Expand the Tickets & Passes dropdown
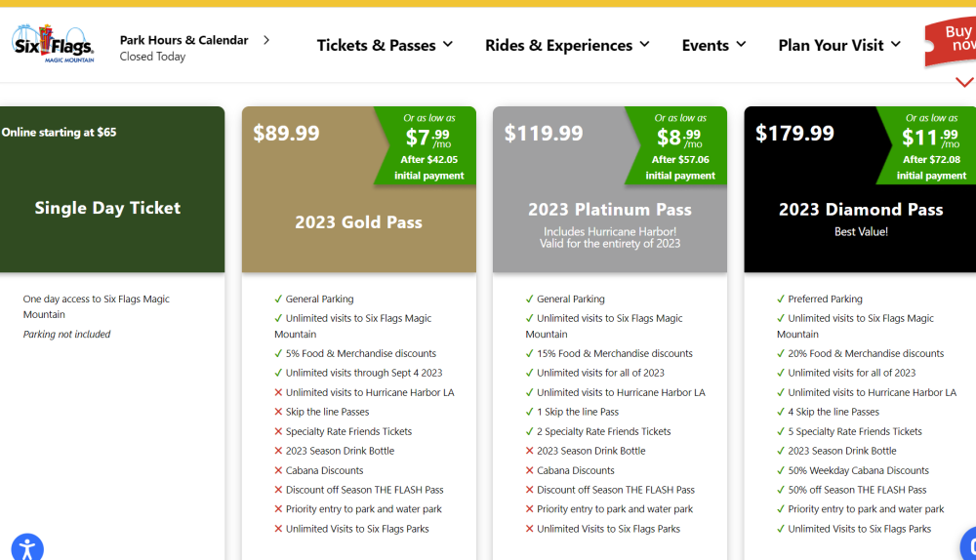 pos(385,45)
